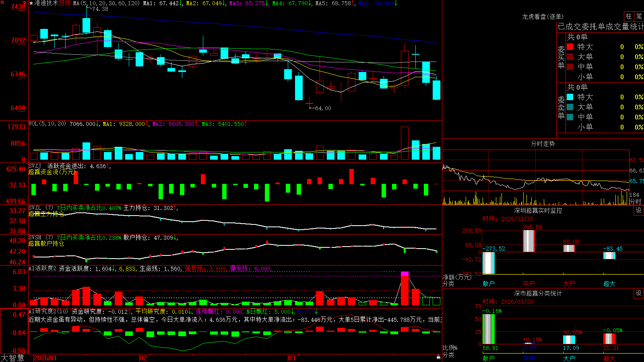
Task: Click the 74.38 high price marker
Action: pyautogui.click(x=100, y=9)
